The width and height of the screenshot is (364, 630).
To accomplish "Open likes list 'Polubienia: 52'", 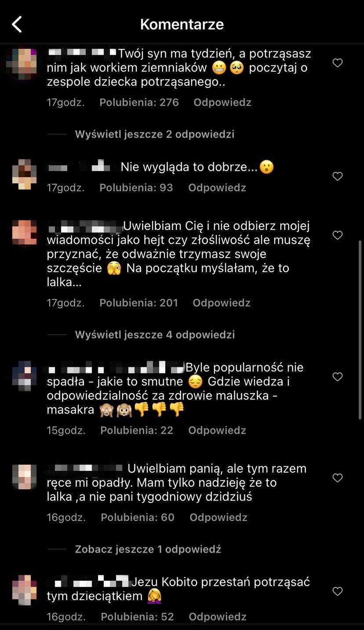I will tap(137, 617).
